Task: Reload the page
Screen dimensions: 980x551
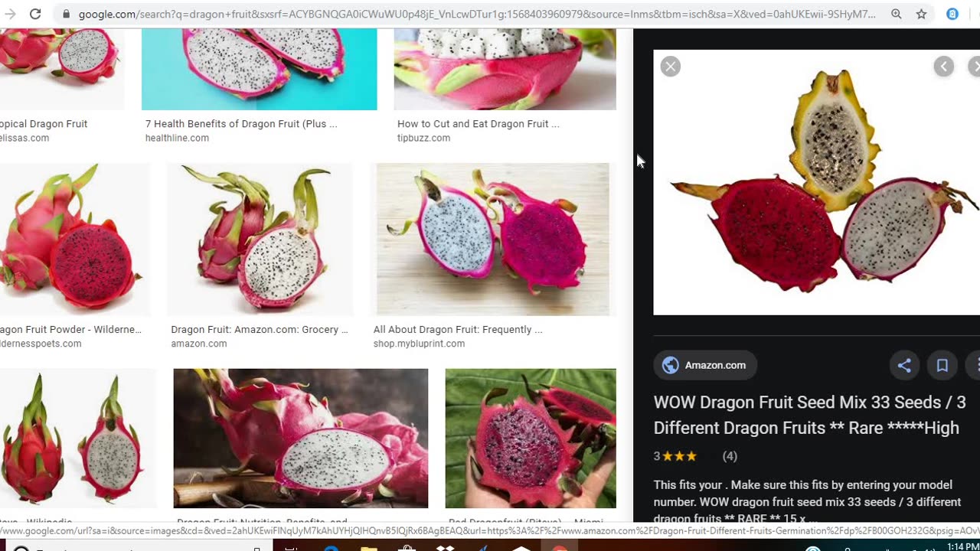Action: coord(35,14)
